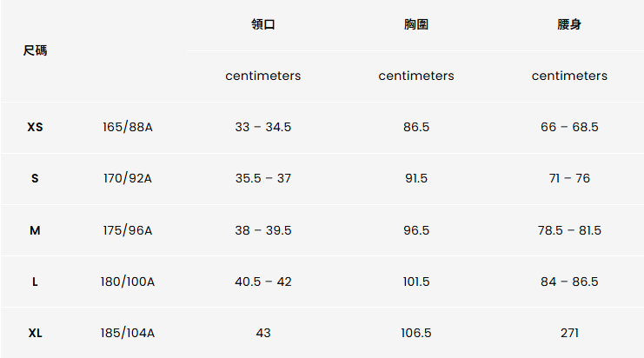Click the XS size row label

35,127
